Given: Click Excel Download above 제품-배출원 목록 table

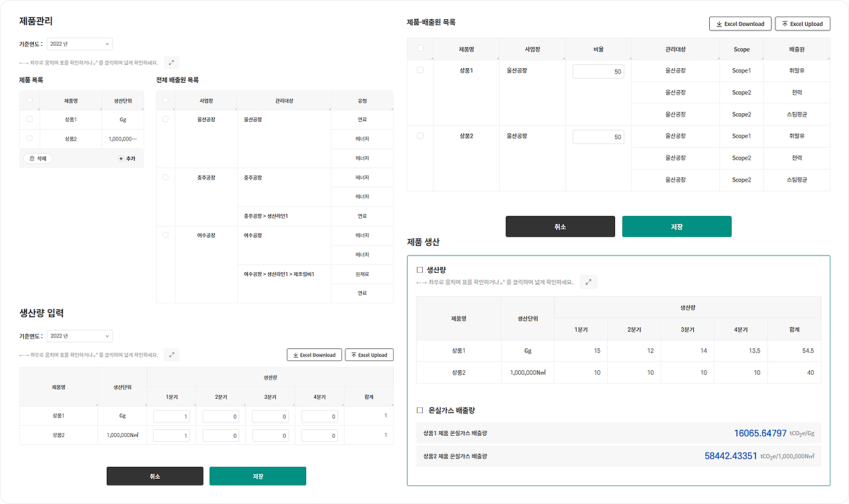Looking at the screenshot, I should 740,24.
